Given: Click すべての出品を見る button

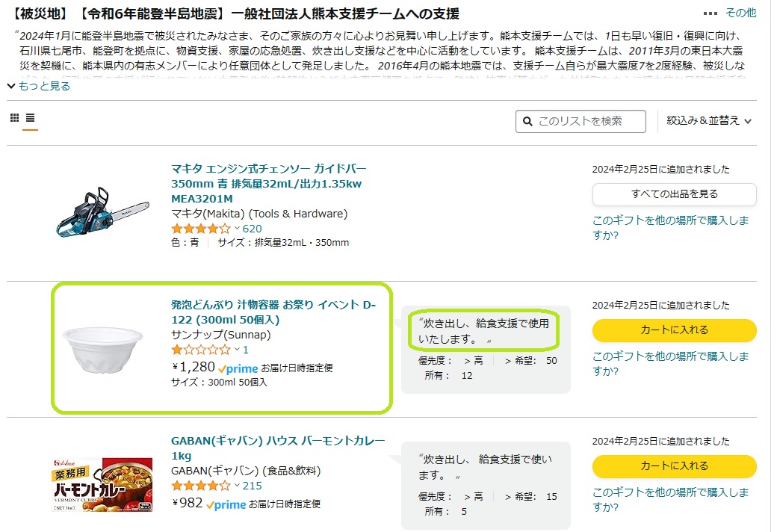Looking at the screenshot, I should [675, 194].
